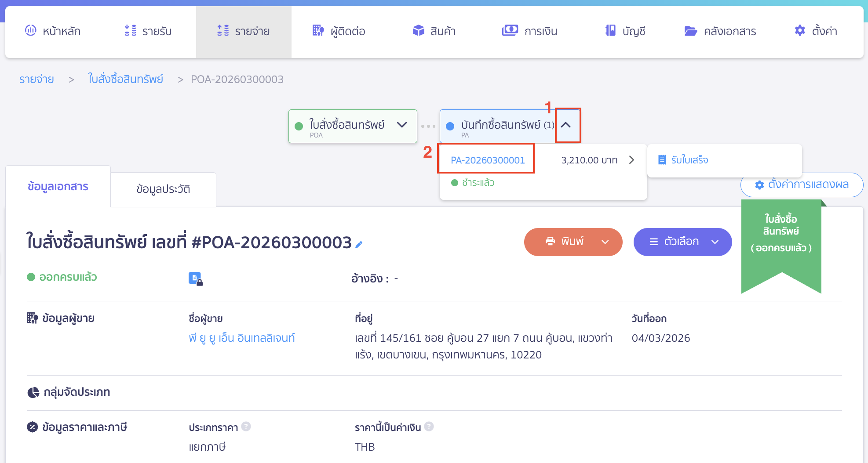Click the คลังเอกสาร folder icon
The image size is (868, 463).
pos(690,31)
